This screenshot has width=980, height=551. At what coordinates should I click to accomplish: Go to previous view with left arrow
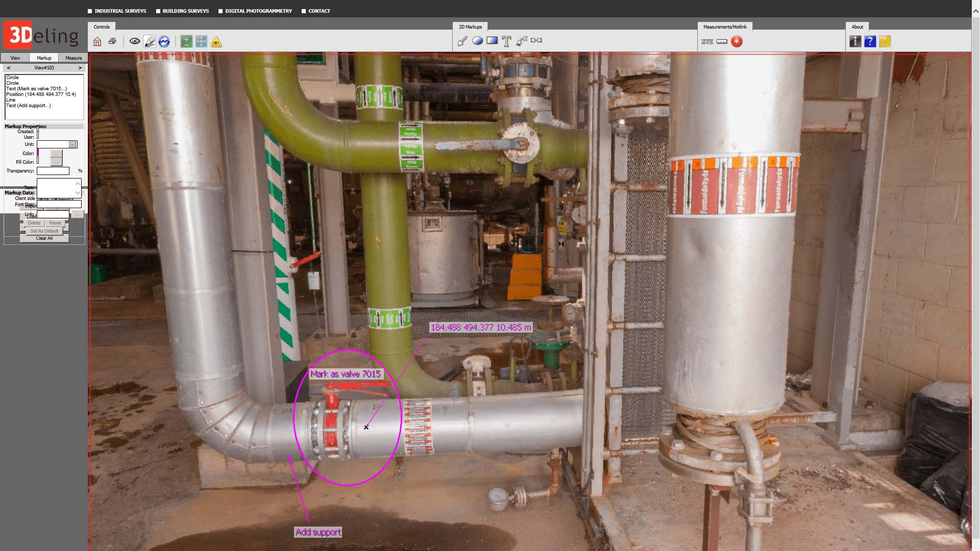[x=8, y=67]
